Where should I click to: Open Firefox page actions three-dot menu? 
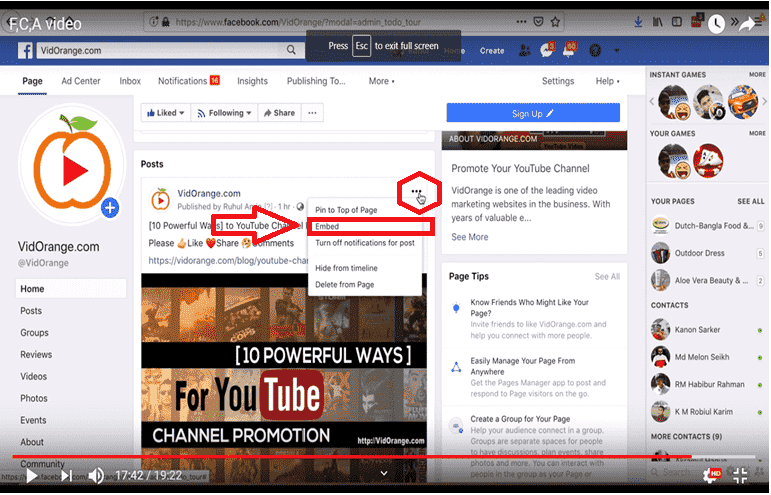pos(521,22)
